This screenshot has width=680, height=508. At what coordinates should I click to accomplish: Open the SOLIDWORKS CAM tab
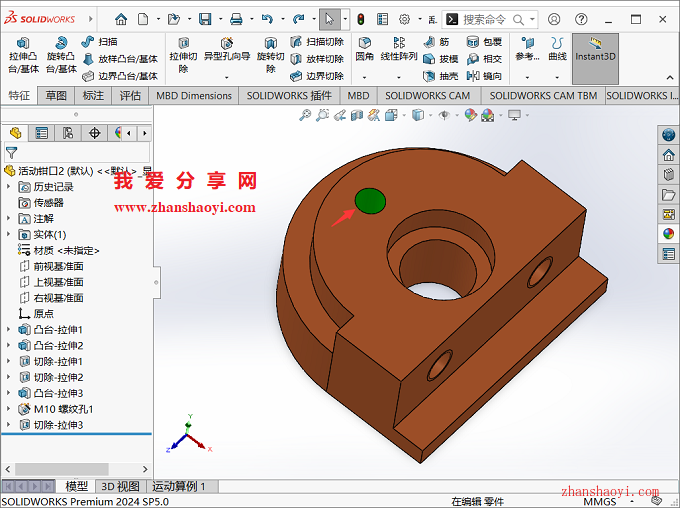[428, 95]
